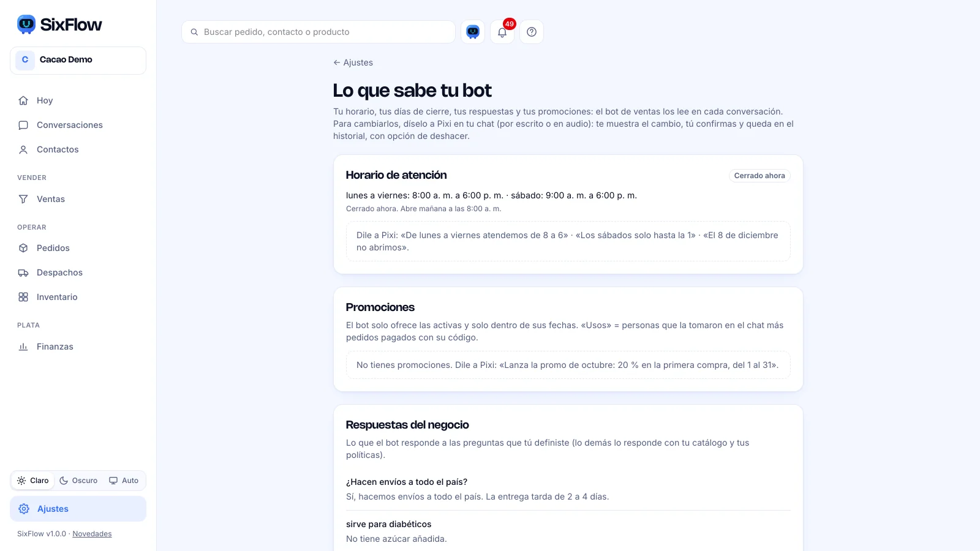Switch theme to Auto
Image resolution: width=980 pixels, height=551 pixels.
click(124, 481)
